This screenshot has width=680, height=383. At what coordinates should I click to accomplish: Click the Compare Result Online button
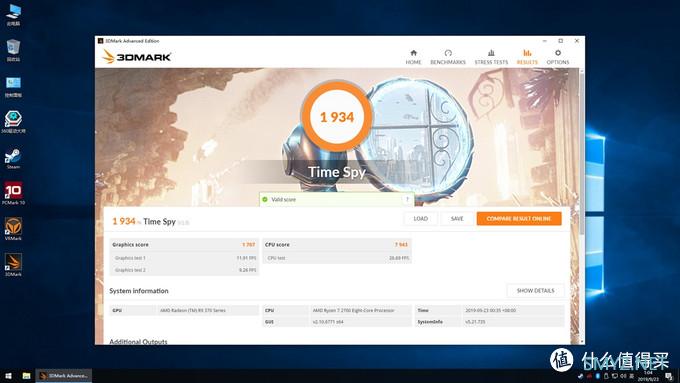pos(519,219)
